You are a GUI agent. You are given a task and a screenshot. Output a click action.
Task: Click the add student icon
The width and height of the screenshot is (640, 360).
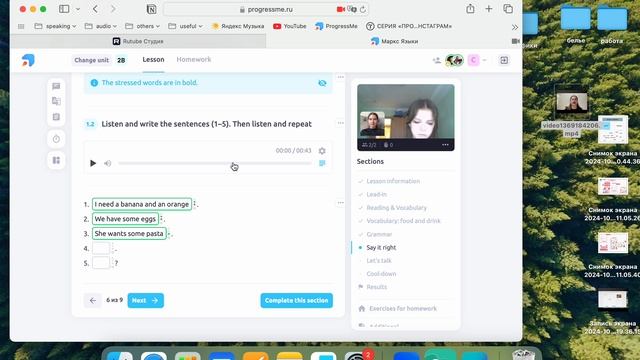pyautogui.click(x=437, y=60)
